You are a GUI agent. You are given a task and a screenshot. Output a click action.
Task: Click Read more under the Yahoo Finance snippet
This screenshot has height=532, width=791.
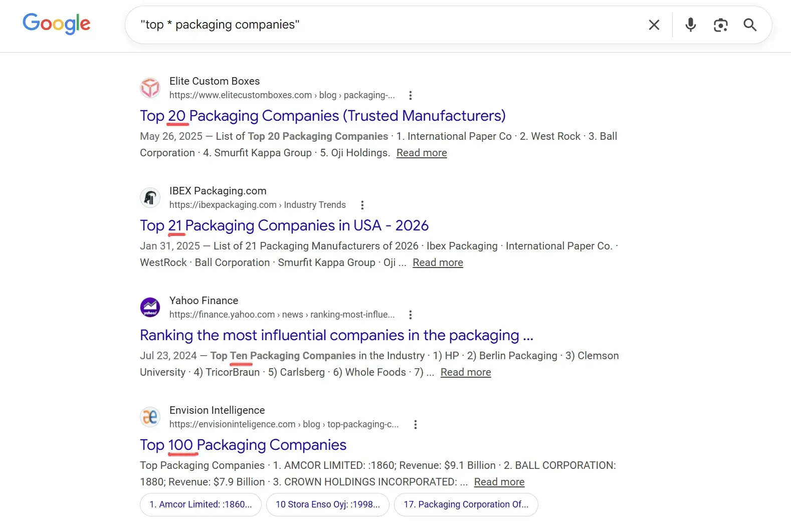click(465, 372)
